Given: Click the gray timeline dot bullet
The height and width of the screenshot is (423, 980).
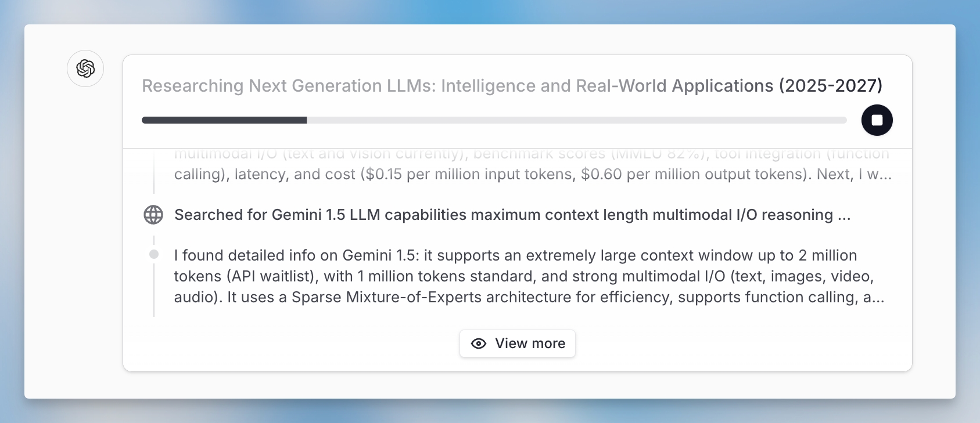Looking at the screenshot, I should [154, 254].
